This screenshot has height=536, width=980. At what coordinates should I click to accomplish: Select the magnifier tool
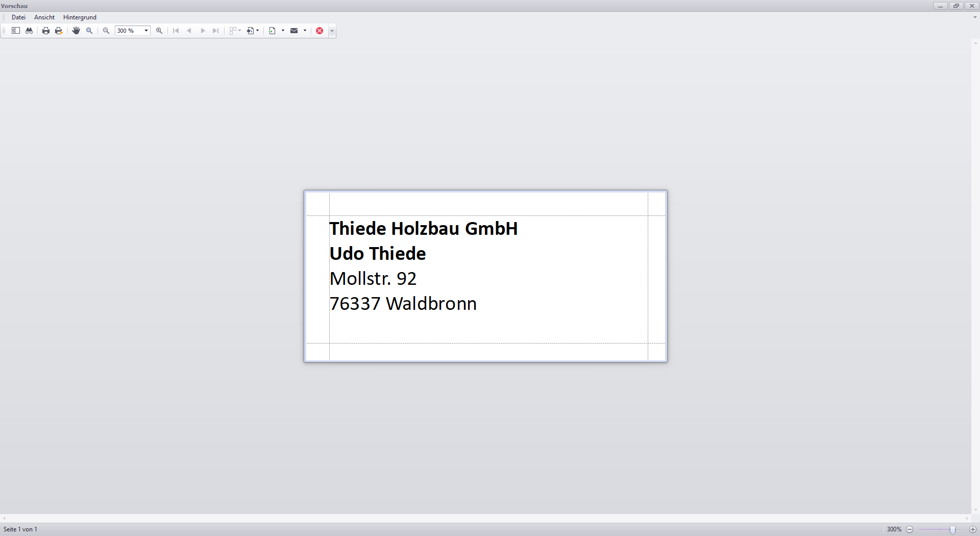[x=89, y=31]
